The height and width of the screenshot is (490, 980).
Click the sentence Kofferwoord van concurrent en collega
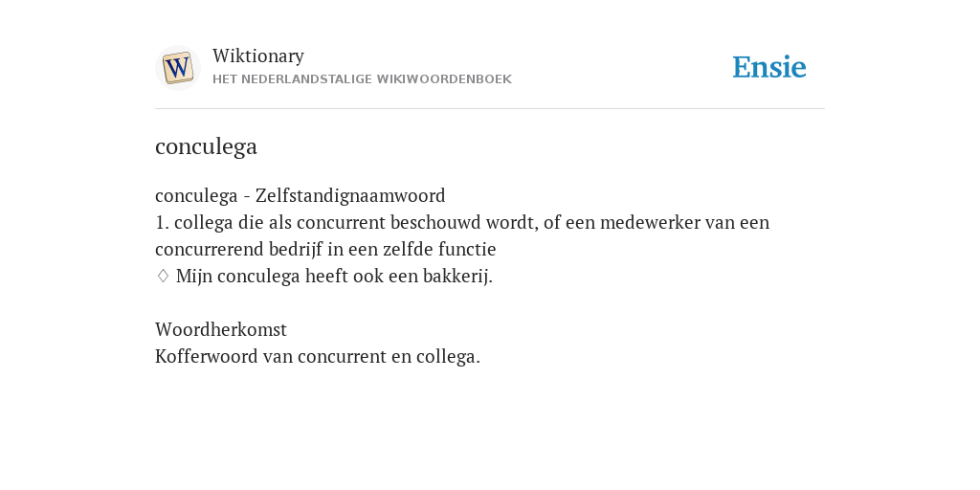tap(318, 356)
